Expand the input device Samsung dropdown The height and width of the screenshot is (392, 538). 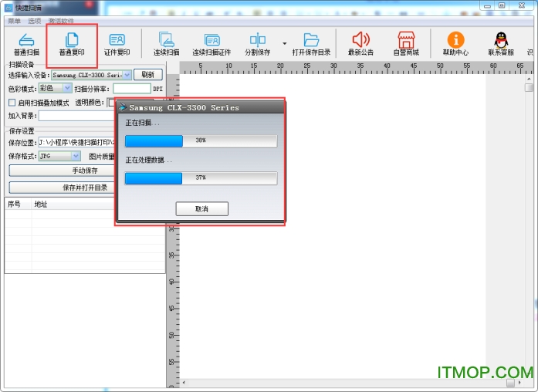click(x=127, y=76)
